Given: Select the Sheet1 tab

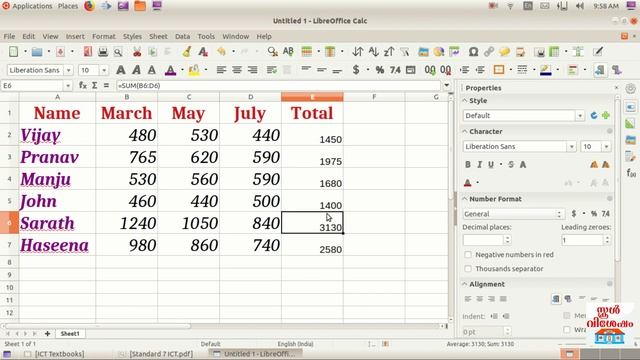Looking at the screenshot, I should pyautogui.click(x=70, y=334).
